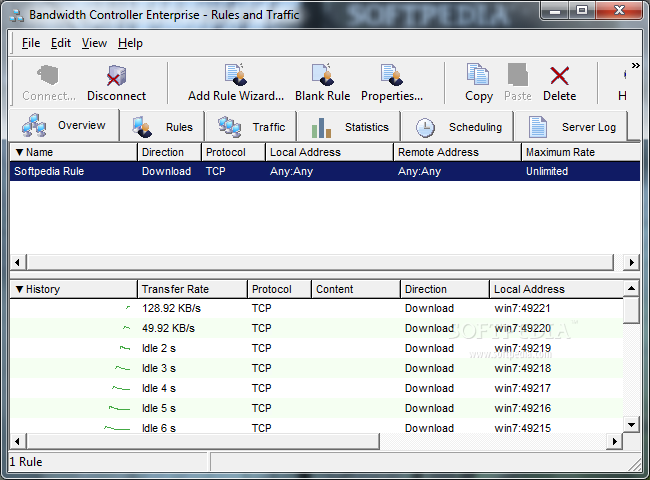The image size is (650, 480).
Task: Open the Edit menu
Action: [x=61, y=43]
